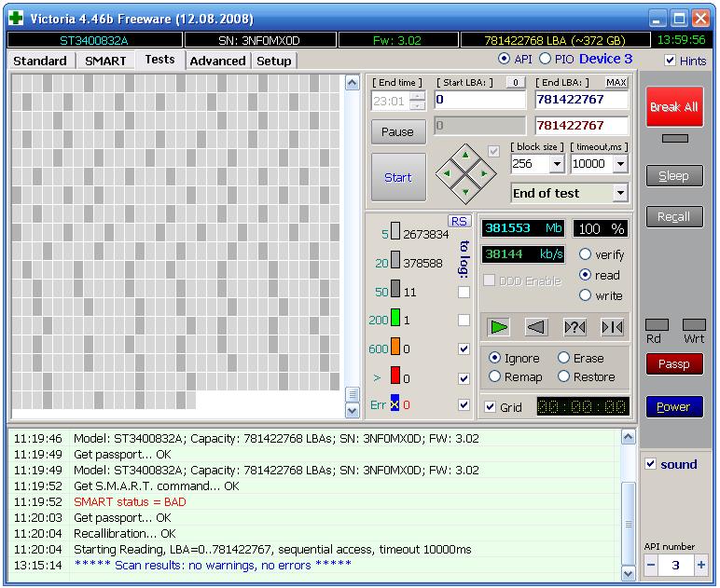Image resolution: width=720 pixels, height=588 pixels.
Task: Select the random access scan mode icon
Action: [575, 326]
